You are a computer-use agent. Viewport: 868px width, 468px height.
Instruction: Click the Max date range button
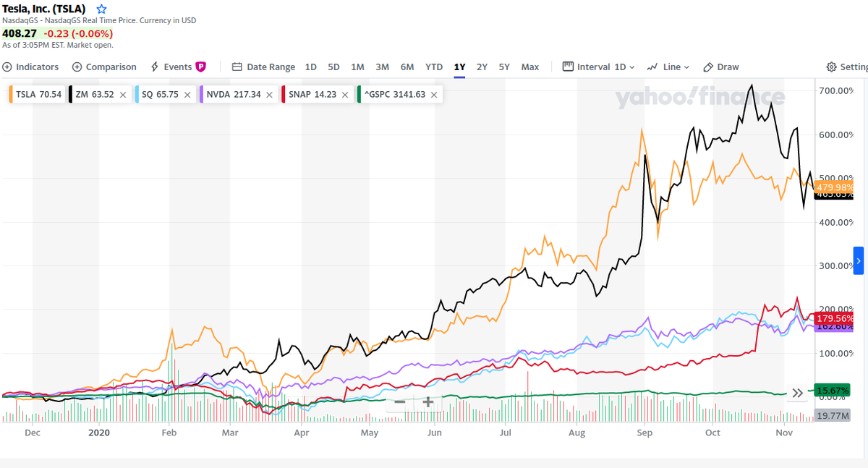click(x=529, y=67)
